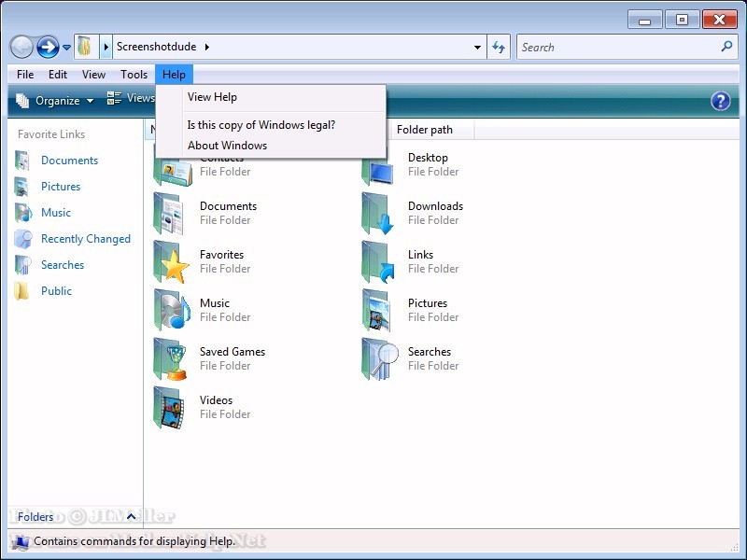Open Public favorite link

coord(56,291)
